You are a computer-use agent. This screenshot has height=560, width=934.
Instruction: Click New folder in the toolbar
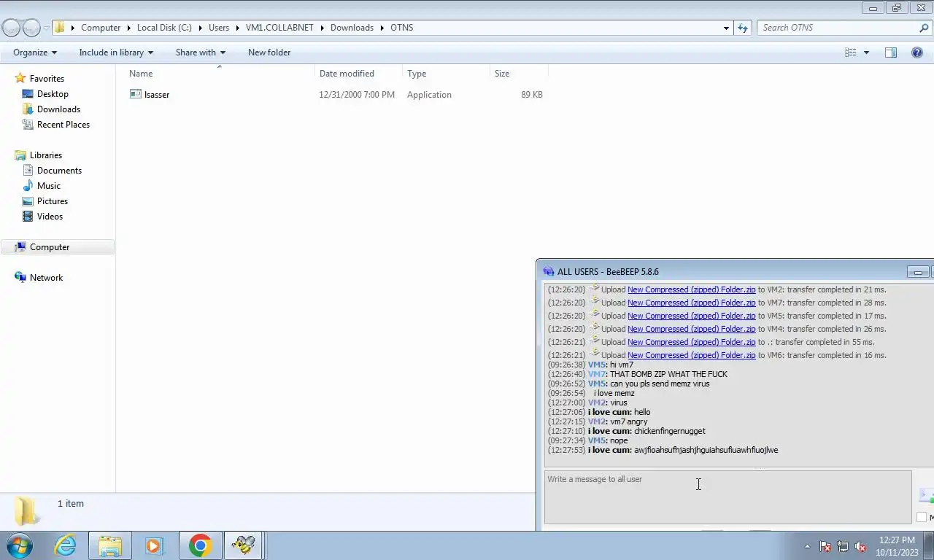point(269,52)
